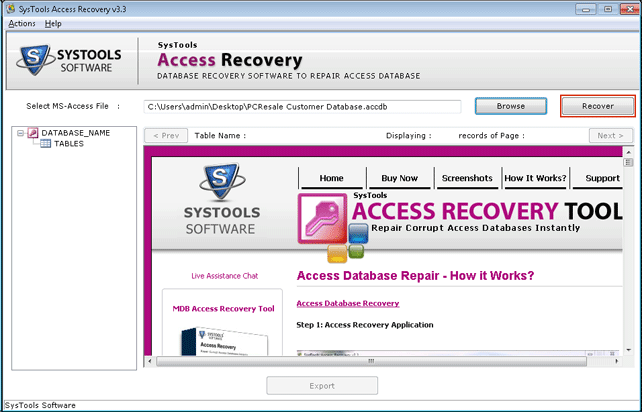Minimize the Access Recovery window
This screenshot has width=642, height=412.
tap(586, 9)
